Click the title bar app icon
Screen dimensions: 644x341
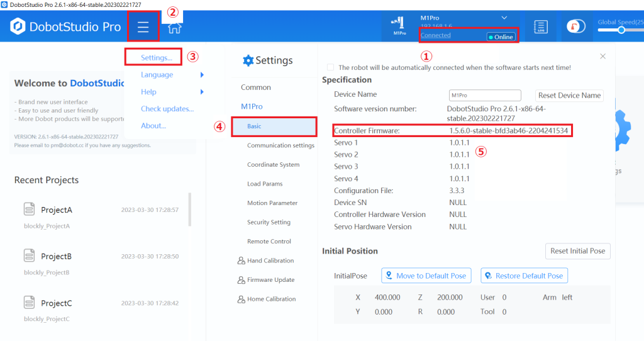(x=4, y=4)
